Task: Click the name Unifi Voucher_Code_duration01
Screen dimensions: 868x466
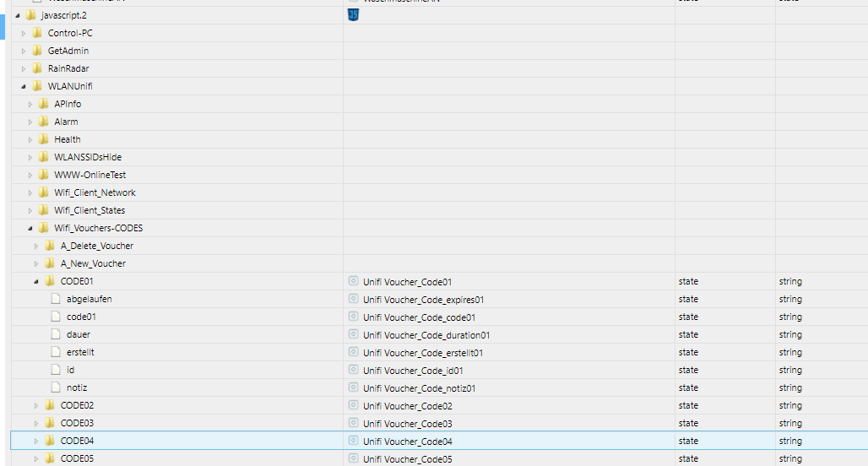Action: [426, 335]
